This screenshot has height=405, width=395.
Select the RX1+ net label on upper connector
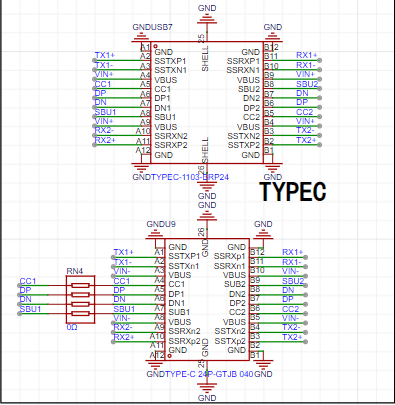pyautogui.click(x=306, y=55)
